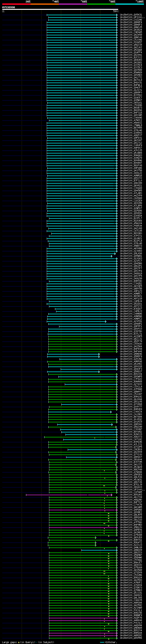Click the white query length bar

[60, 10]
